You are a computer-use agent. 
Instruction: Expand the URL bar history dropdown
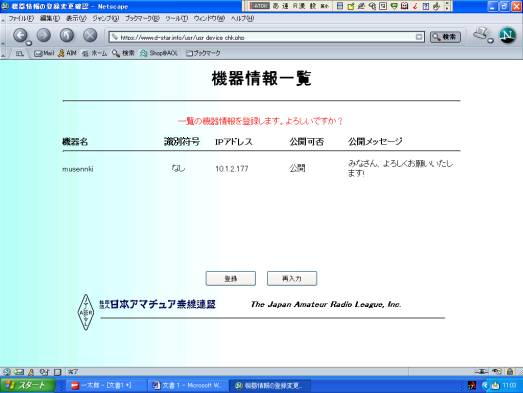[419, 37]
